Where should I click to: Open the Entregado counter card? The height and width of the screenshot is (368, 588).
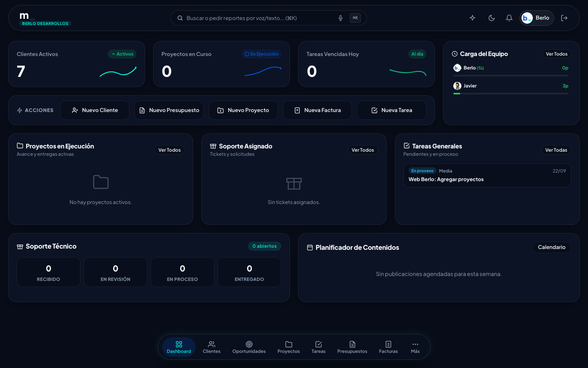click(249, 272)
